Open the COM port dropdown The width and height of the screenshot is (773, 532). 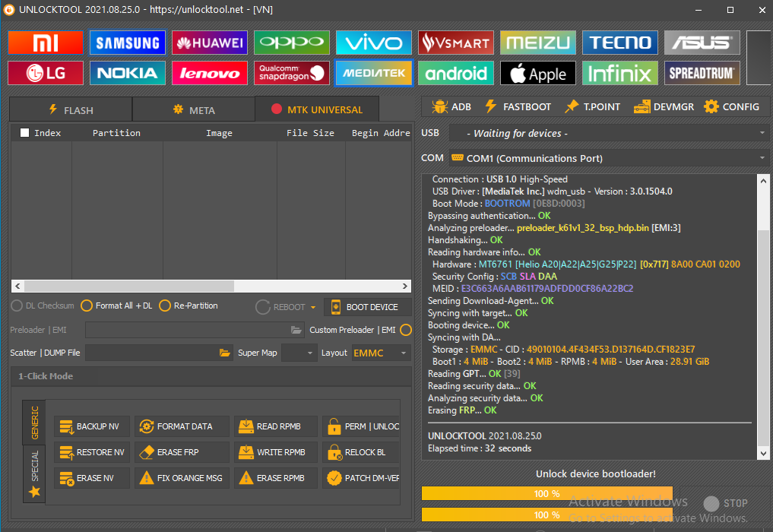click(x=610, y=158)
